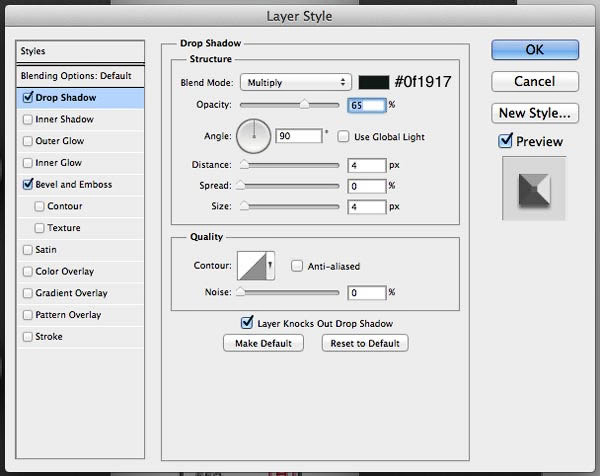Uncheck the Drop Shadow checkbox

click(28, 97)
